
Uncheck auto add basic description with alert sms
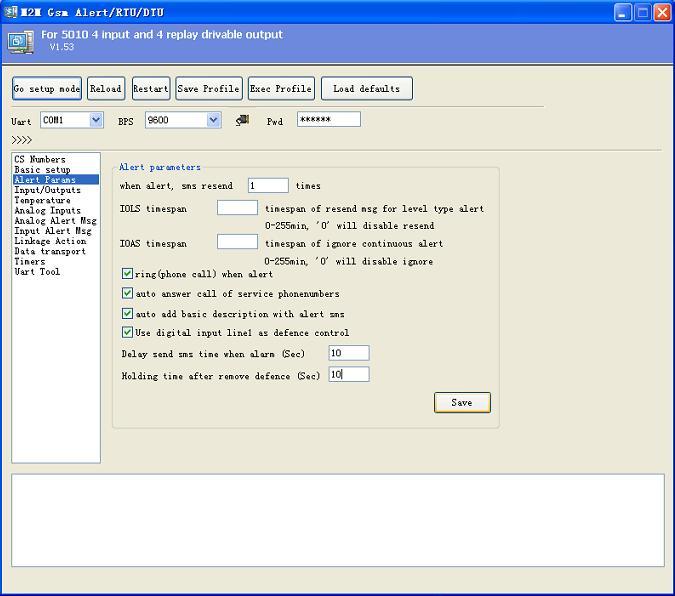click(x=127, y=313)
